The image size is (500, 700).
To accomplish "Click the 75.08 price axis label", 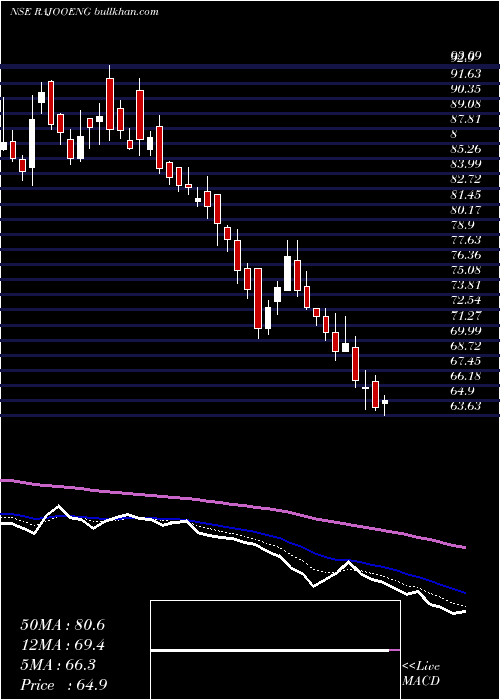I will [465, 270].
